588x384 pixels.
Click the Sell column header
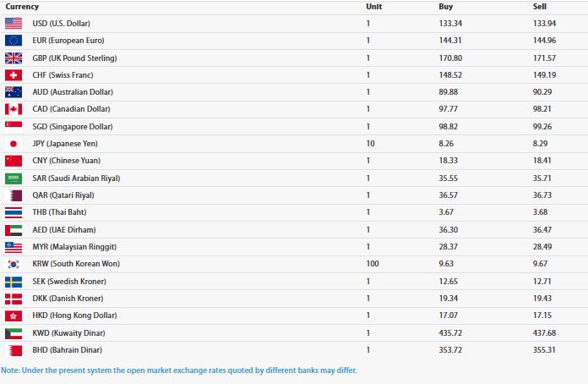click(540, 7)
